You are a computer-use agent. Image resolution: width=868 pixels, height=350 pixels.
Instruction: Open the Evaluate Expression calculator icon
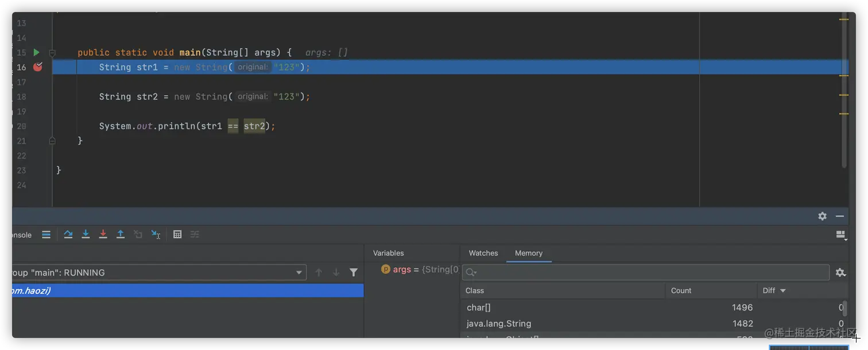coord(177,234)
